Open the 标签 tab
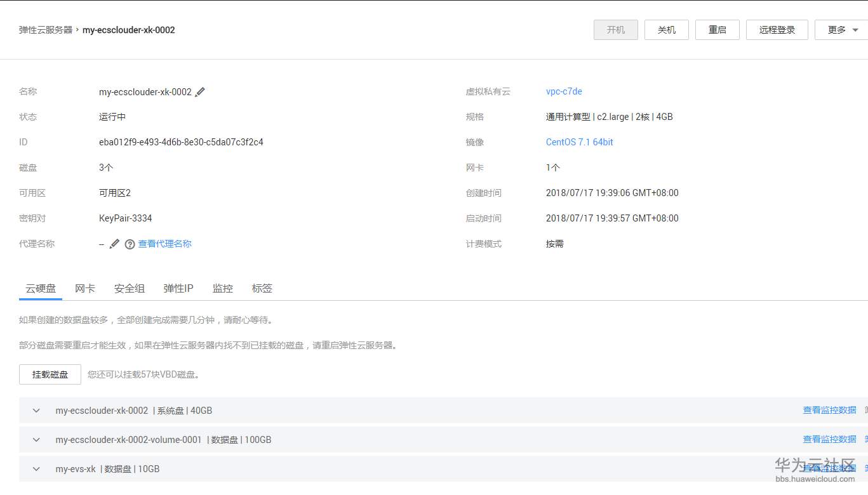868x495 pixels. coord(262,288)
